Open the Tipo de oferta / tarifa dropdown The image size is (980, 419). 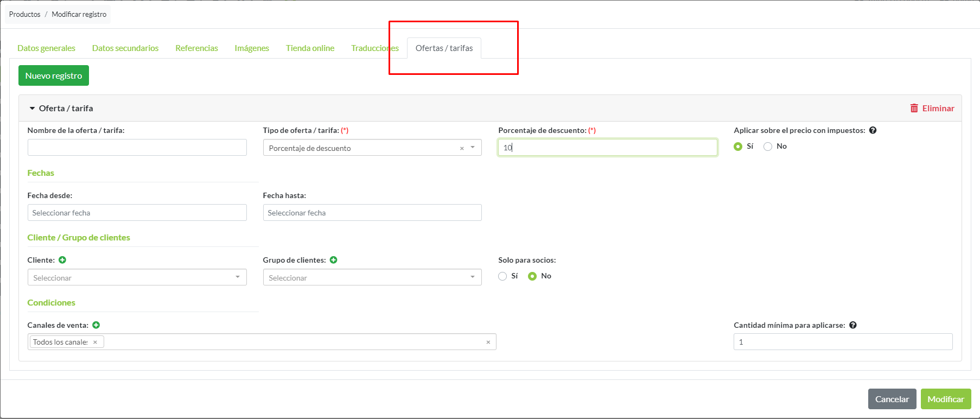[473, 148]
